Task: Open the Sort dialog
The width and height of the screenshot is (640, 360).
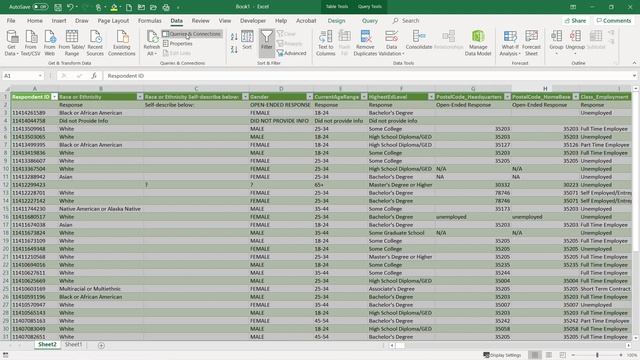Action: (247, 40)
